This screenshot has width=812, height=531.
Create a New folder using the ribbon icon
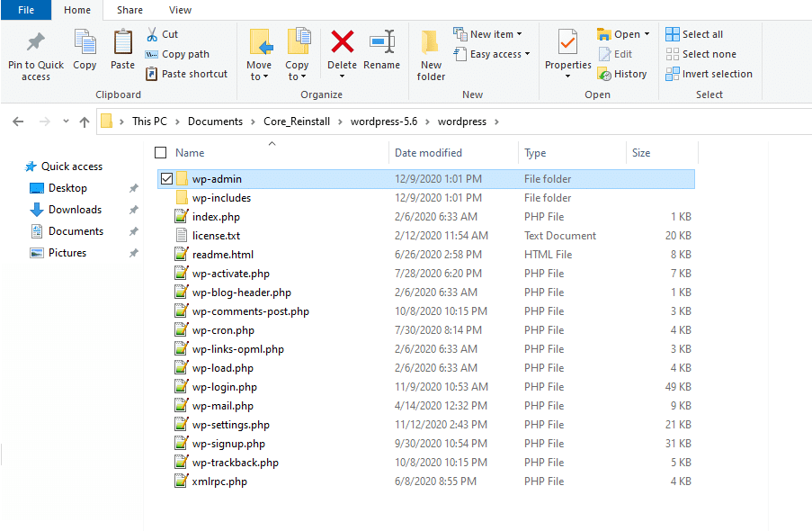coord(430,54)
